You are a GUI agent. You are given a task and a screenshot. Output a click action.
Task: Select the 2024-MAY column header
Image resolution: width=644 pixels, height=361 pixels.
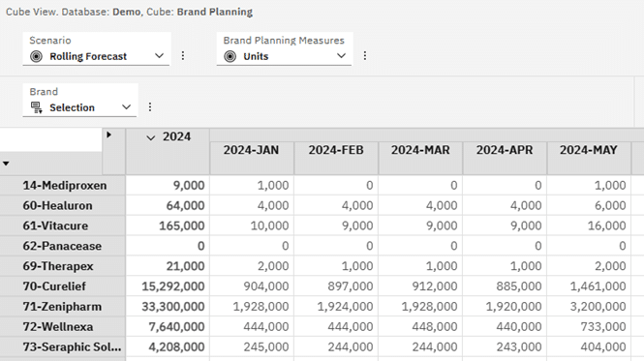click(x=589, y=158)
